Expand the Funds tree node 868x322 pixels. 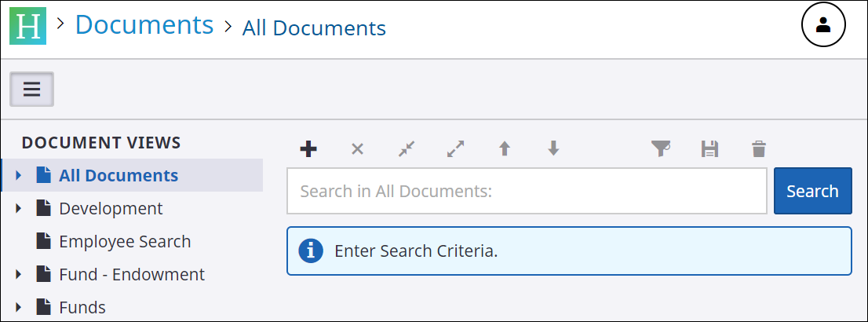coord(19,307)
